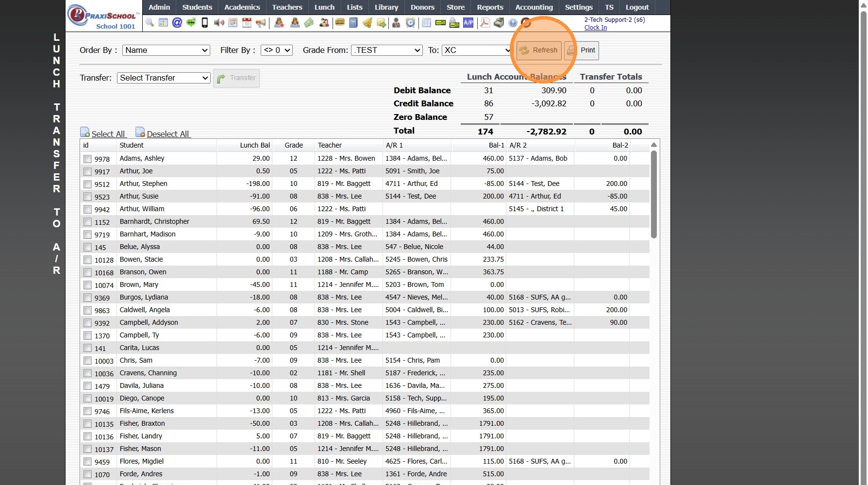Click the sticky note with green arrow icon
Image resolution: width=868 pixels, height=485 pixels.
[382, 23]
